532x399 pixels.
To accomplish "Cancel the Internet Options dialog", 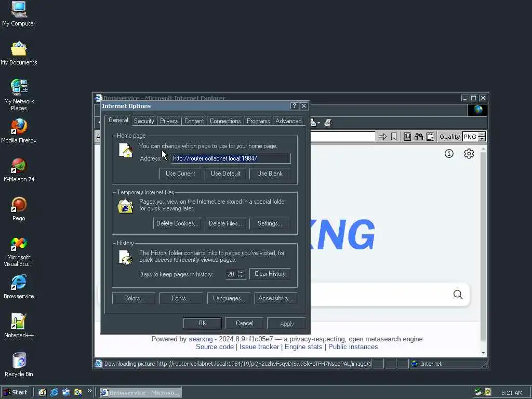I will (x=244, y=323).
